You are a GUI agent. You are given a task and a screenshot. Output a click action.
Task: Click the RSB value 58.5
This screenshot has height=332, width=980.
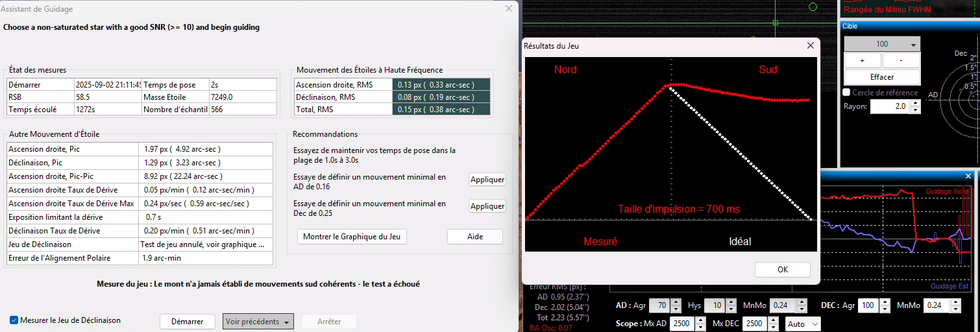108,97
